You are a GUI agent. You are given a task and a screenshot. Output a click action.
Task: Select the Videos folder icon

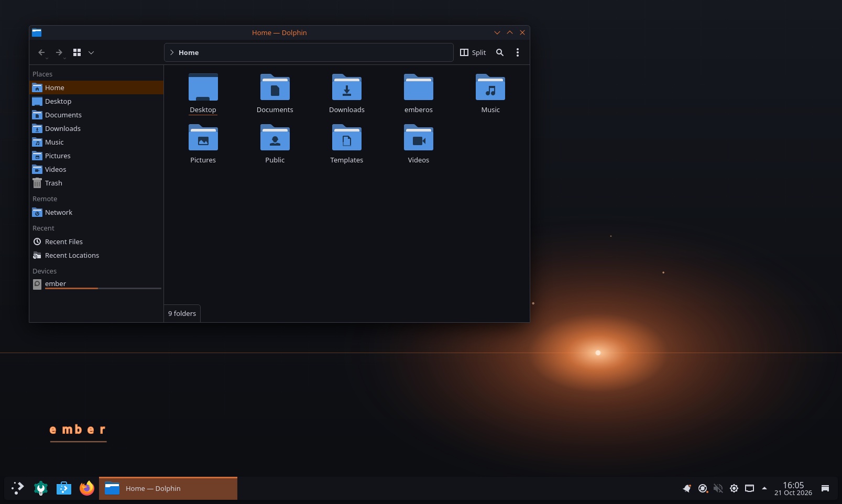[418, 138]
